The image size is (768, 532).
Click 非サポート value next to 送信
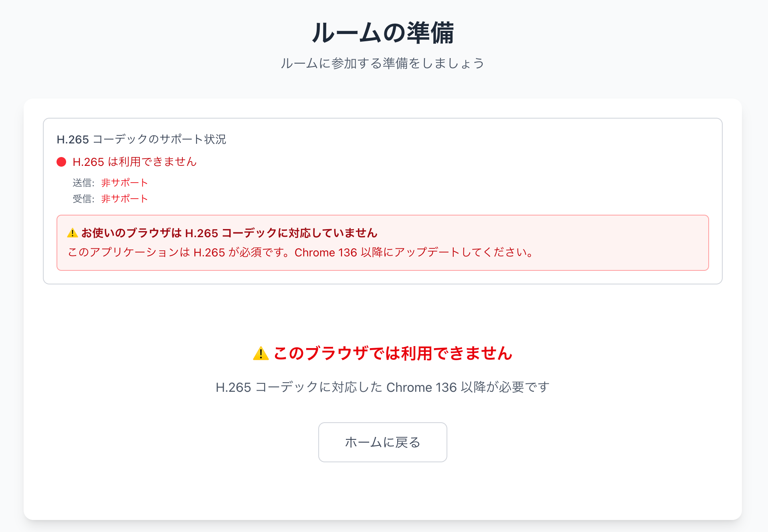125,183
